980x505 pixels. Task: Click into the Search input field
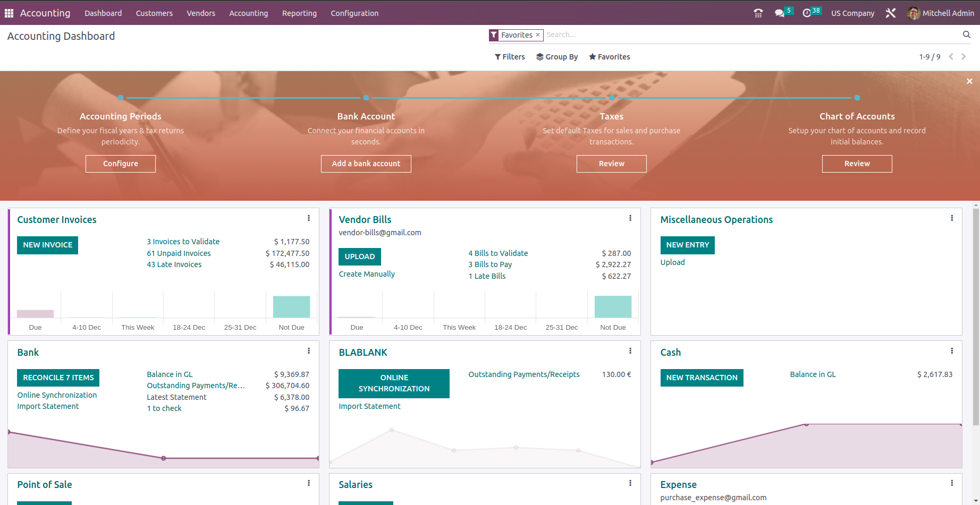coord(744,35)
